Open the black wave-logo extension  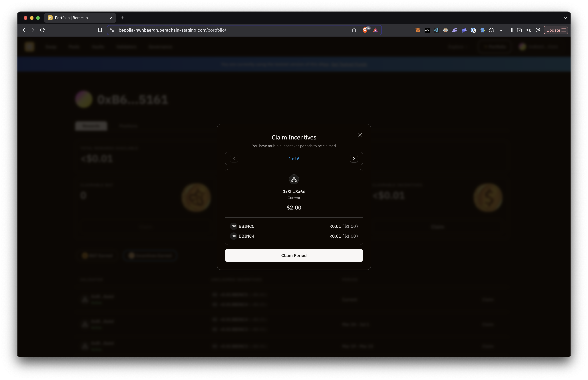427,30
